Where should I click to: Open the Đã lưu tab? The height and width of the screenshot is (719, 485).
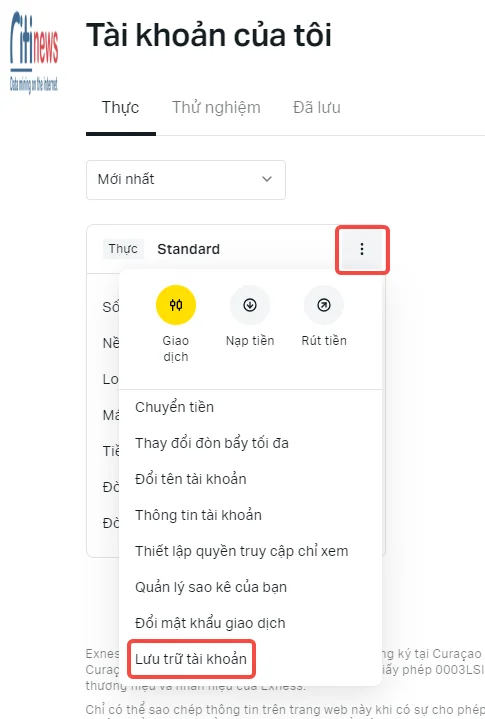tap(317, 108)
